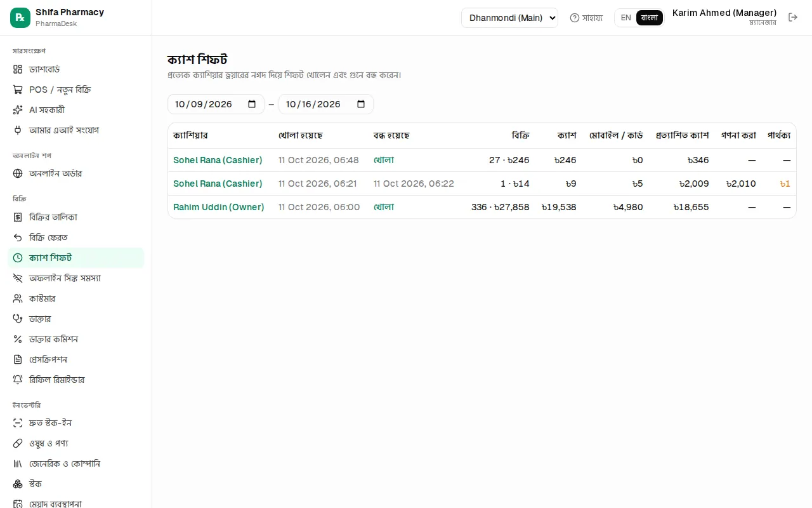Click the ৳1 difference value
Viewport: 812px width, 508px height.
[x=785, y=184]
